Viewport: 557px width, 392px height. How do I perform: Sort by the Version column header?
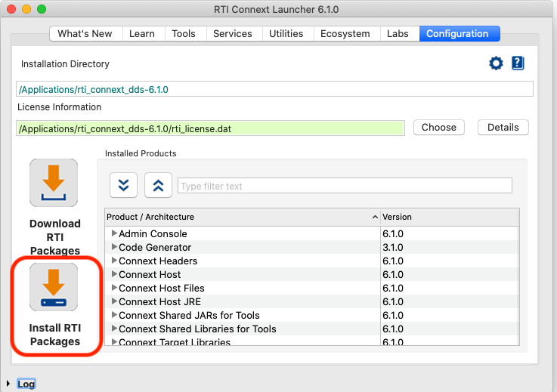point(450,217)
